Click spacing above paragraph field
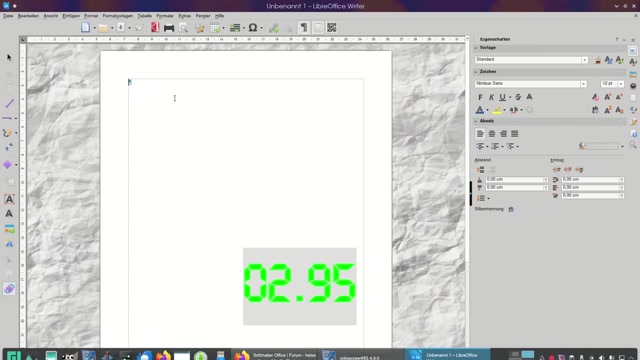This screenshot has width=640, height=360. pyautogui.click(x=516, y=180)
